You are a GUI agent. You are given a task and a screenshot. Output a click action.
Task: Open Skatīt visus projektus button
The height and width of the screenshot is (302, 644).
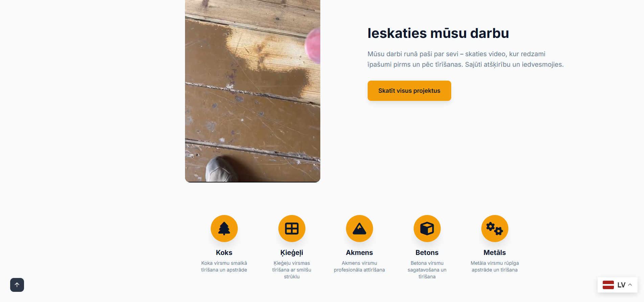(x=409, y=91)
